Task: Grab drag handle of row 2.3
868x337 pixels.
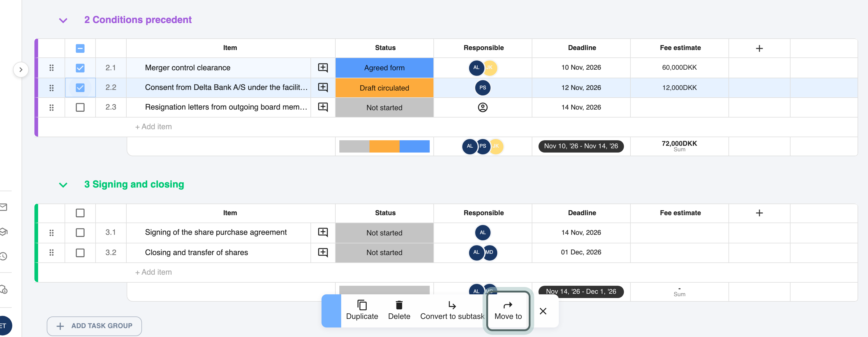Action: pyautogui.click(x=52, y=108)
